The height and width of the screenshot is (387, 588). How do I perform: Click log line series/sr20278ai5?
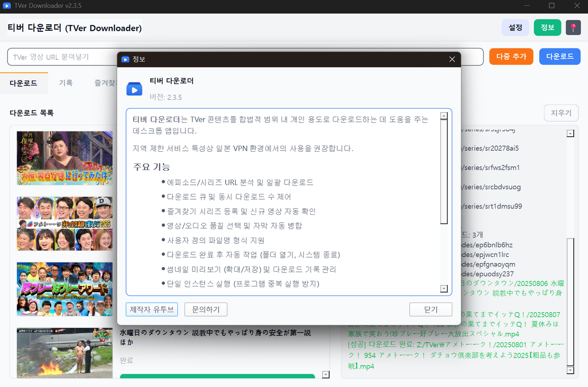click(x=490, y=148)
